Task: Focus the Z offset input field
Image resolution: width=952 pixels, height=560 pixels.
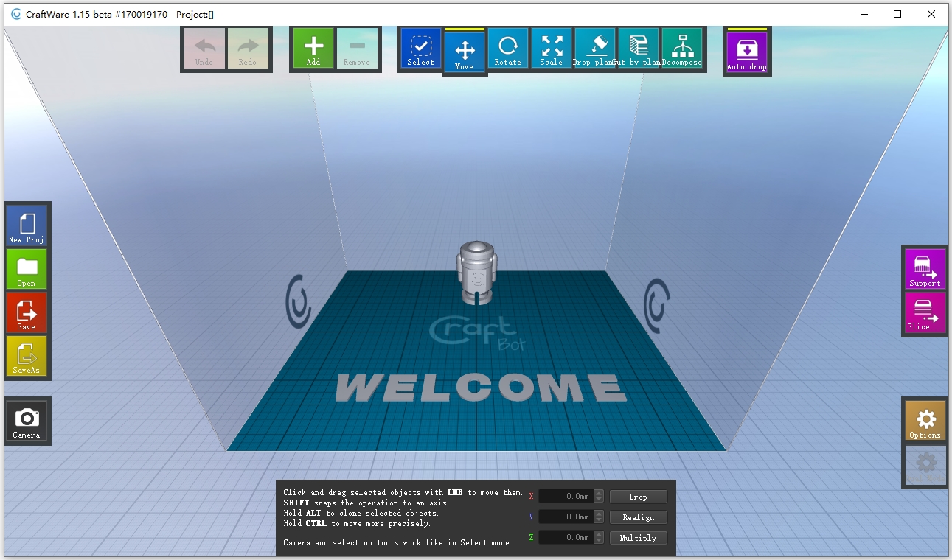Action: click(566, 538)
